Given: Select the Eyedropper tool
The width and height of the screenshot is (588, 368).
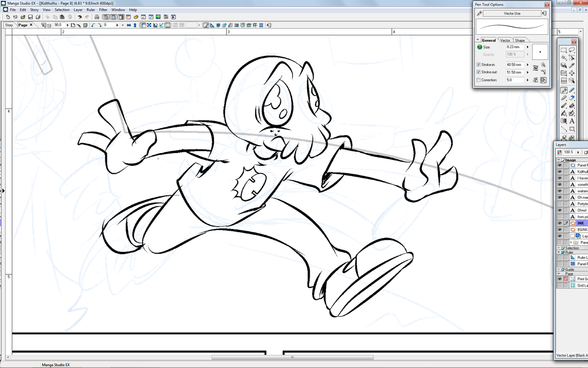Looking at the screenshot, I should coord(572,65).
